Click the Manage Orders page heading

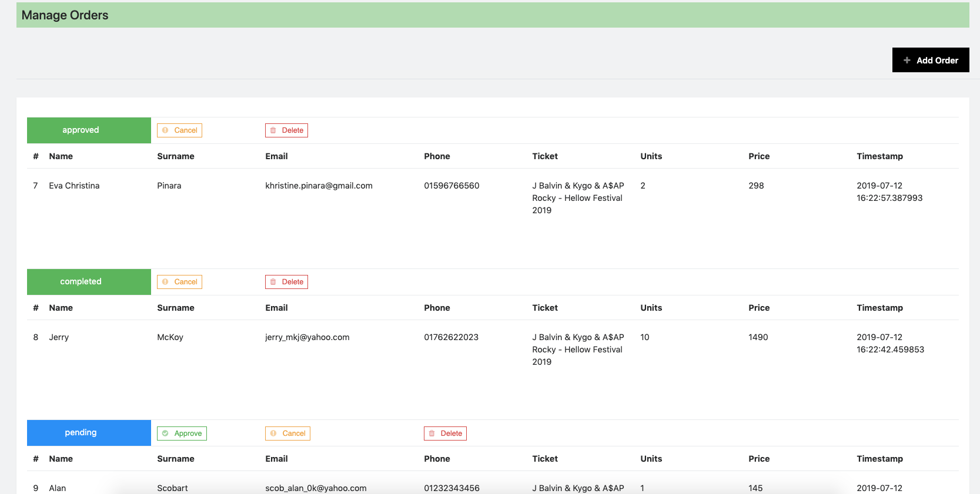click(x=65, y=15)
